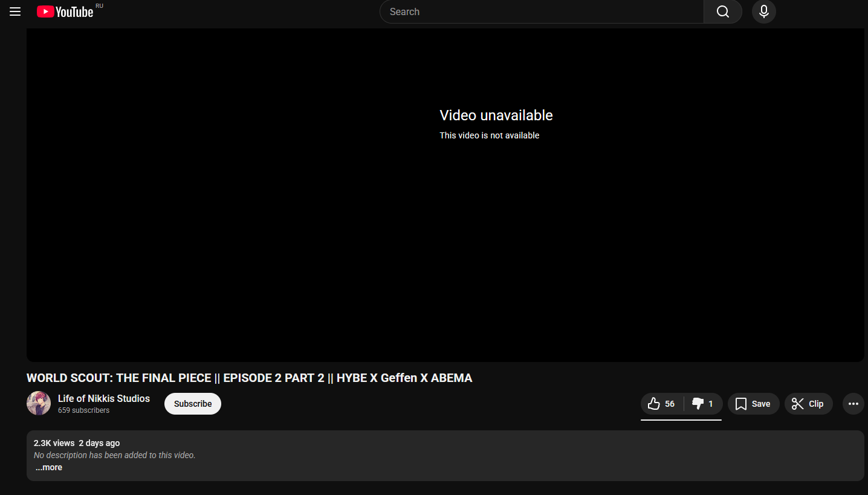Like this video
The width and height of the screenshot is (868, 495).
coord(662,404)
